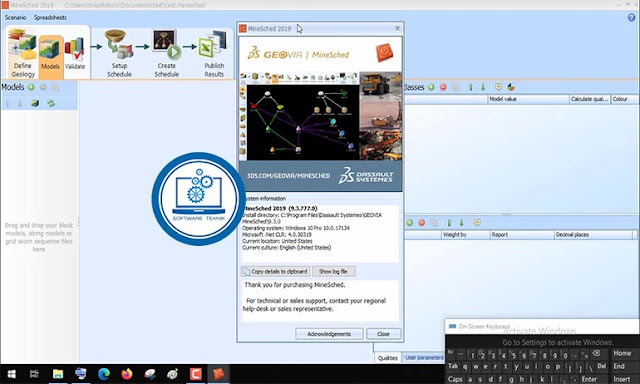Click greyed down arrow in Models toolbar
Image resolution: width=640 pixels, height=384 pixels.
pos(20,104)
